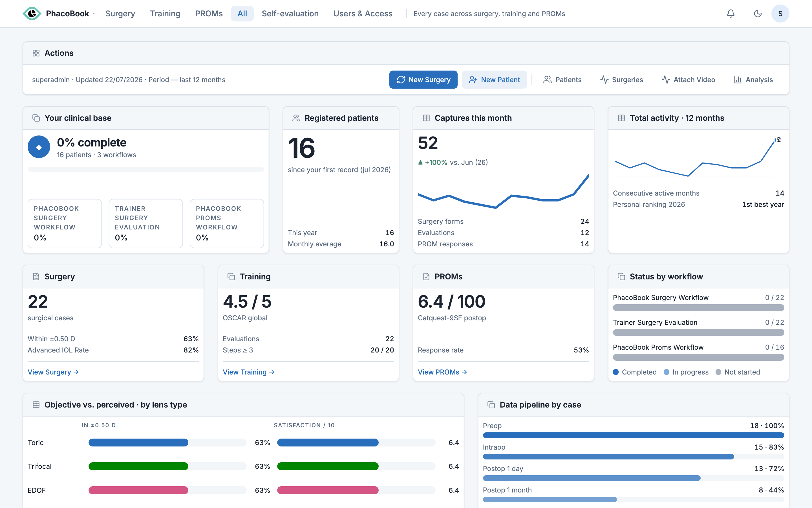Click PhacoBook Surgery Workflow 0% tile
The height and width of the screenshot is (508, 812).
(65, 224)
